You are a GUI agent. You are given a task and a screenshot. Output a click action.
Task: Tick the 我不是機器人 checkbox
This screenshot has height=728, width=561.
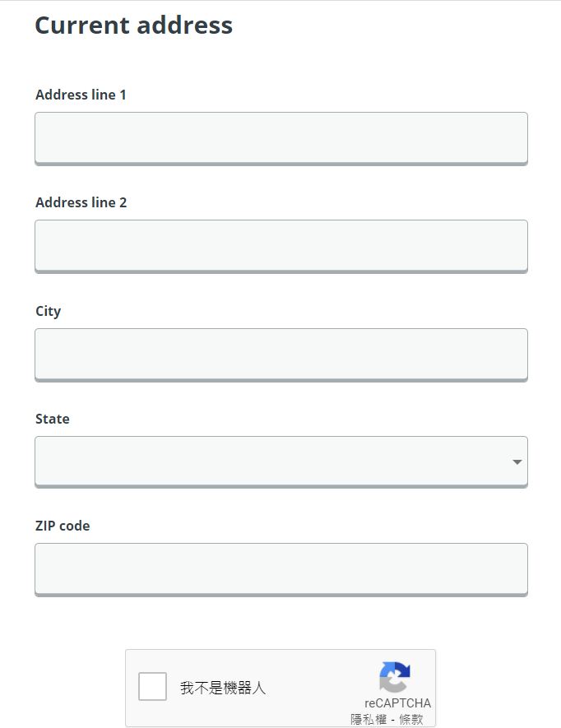[x=152, y=686]
